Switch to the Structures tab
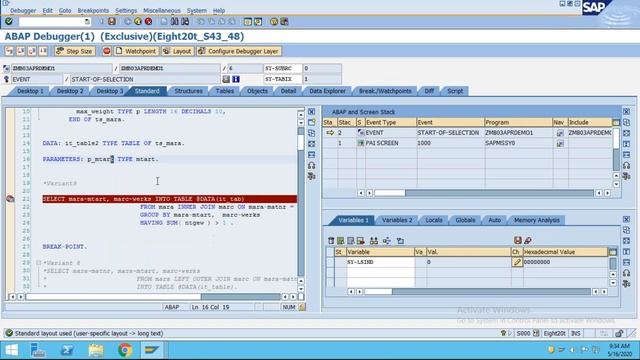This screenshot has width=640, height=360. click(188, 91)
